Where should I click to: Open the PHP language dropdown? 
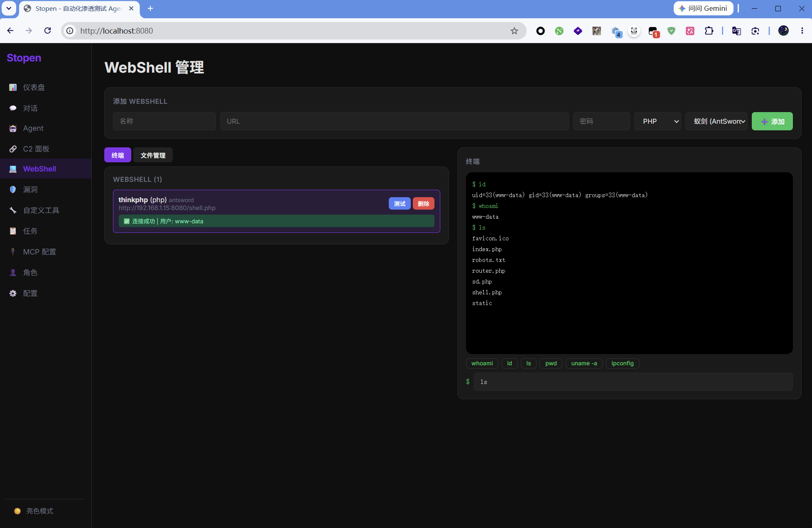[x=657, y=121]
